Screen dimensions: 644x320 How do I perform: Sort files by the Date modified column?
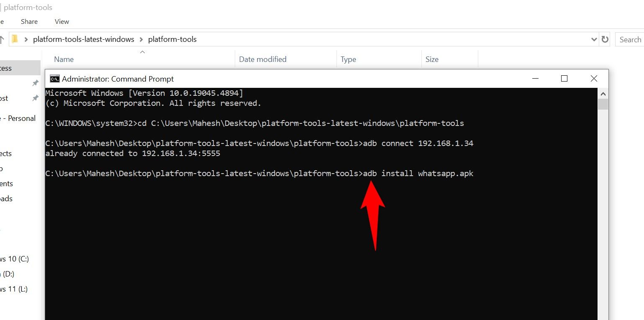262,59
